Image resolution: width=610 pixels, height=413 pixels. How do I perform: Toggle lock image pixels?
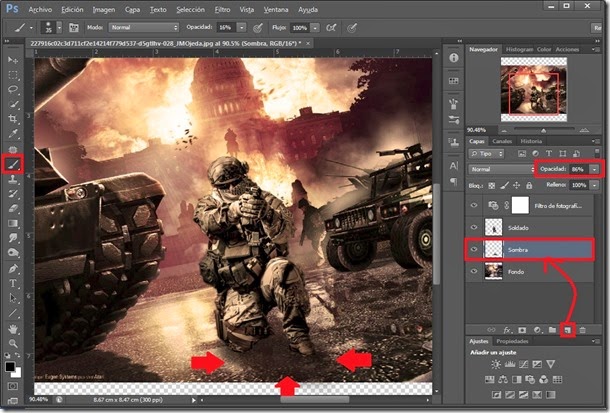[504, 186]
